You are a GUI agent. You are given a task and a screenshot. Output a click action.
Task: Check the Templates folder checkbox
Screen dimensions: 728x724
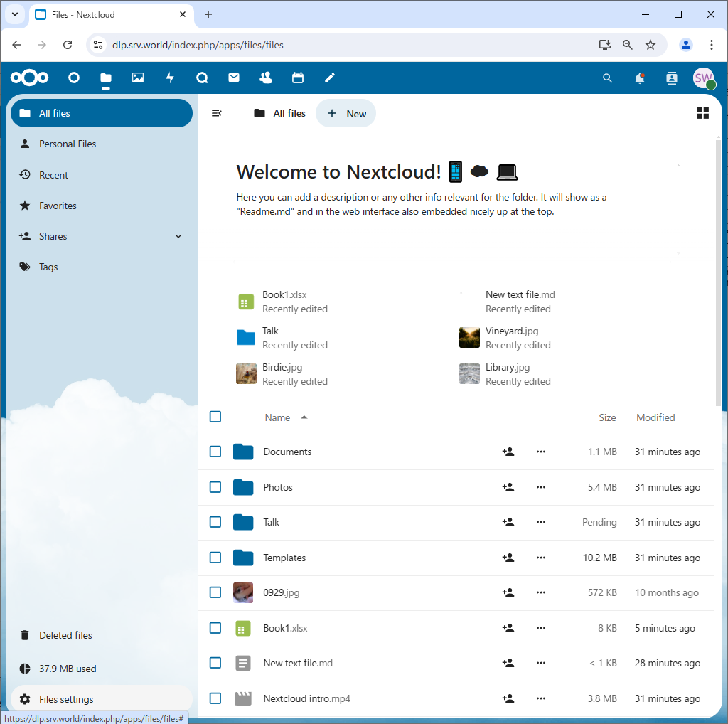click(215, 558)
